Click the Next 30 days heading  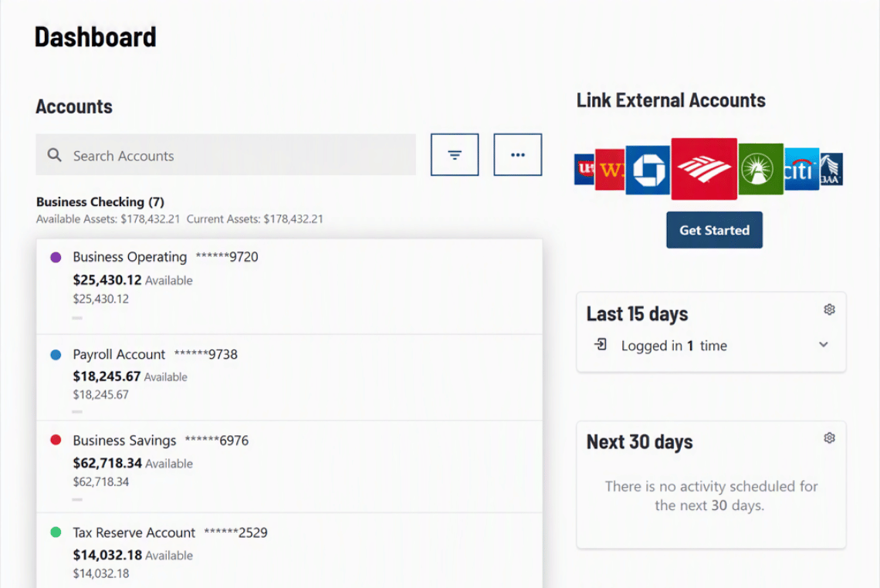coord(640,442)
